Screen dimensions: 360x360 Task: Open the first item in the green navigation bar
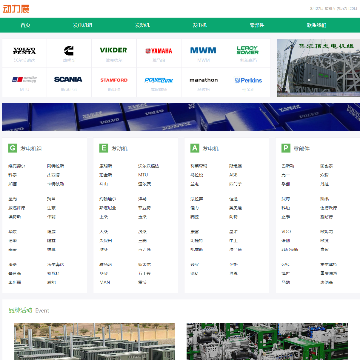(25, 25)
